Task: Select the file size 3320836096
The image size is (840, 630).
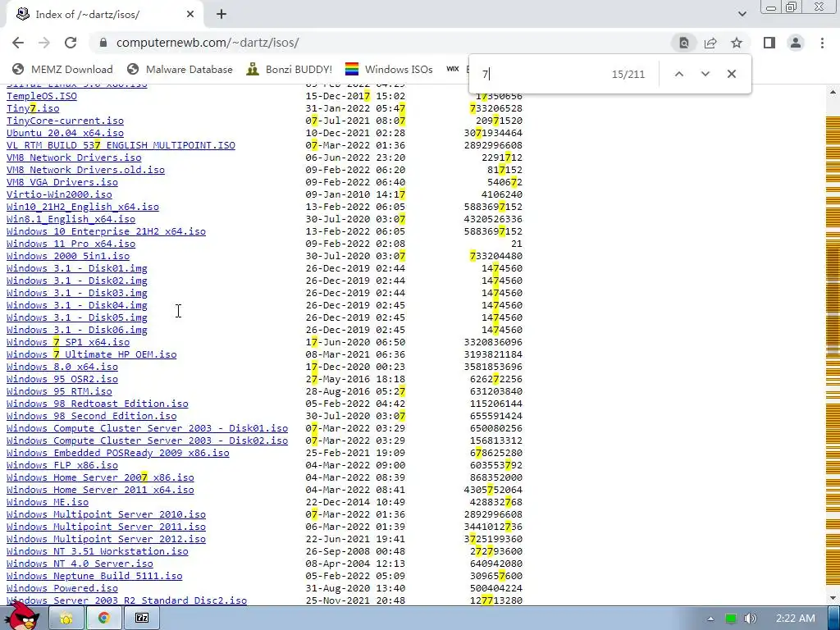Action: point(493,343)
